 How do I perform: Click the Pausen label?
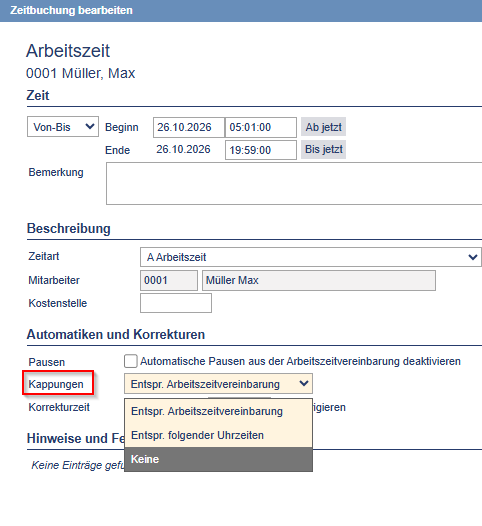click(x=47, y=362)
